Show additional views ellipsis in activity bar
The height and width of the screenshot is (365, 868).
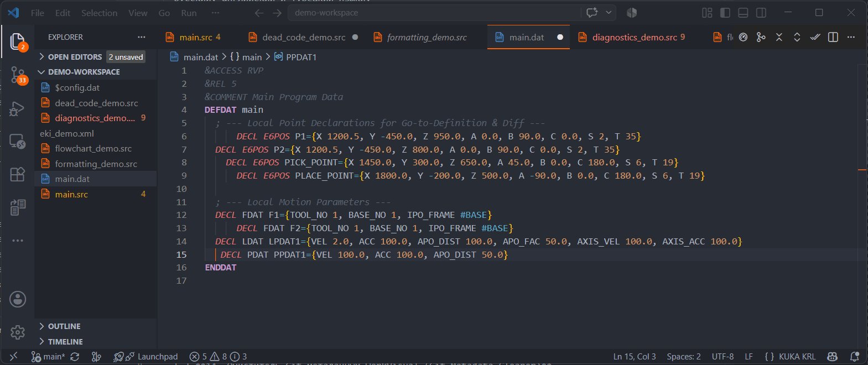(x=18, y=241)
